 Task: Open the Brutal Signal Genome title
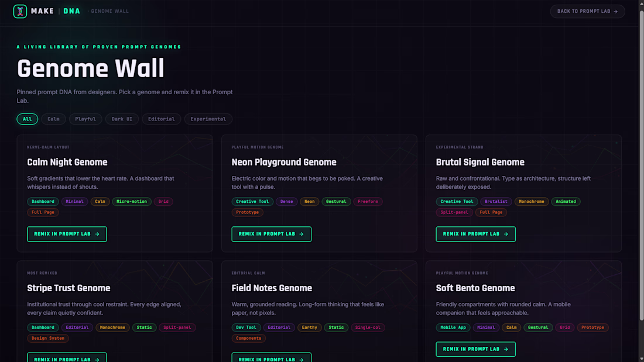[x=480, y=162]
